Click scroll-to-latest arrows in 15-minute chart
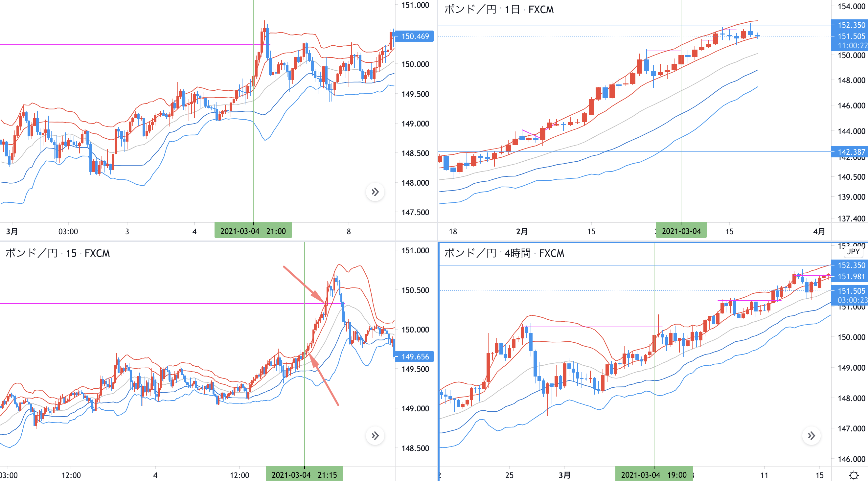Viewport: 868px width, 481px height. tap(375, 436)
